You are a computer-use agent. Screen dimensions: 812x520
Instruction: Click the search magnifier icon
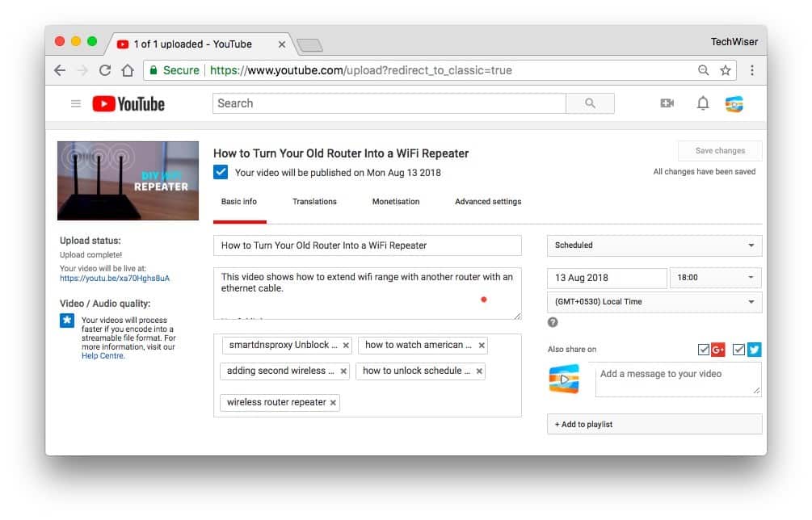tap(589, 103)
